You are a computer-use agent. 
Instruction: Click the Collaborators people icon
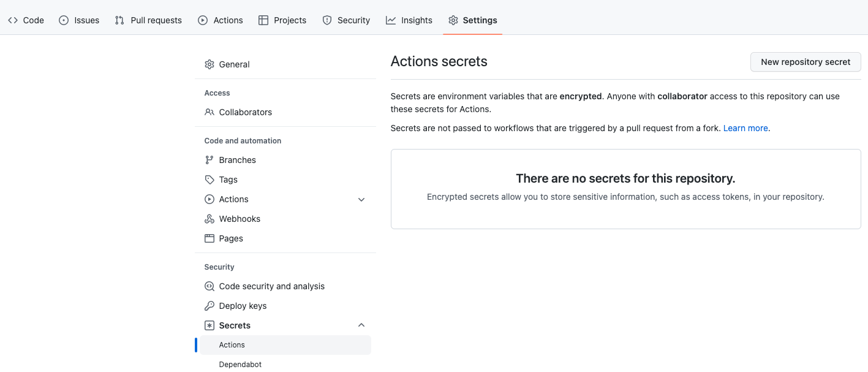tap(209, 112)
